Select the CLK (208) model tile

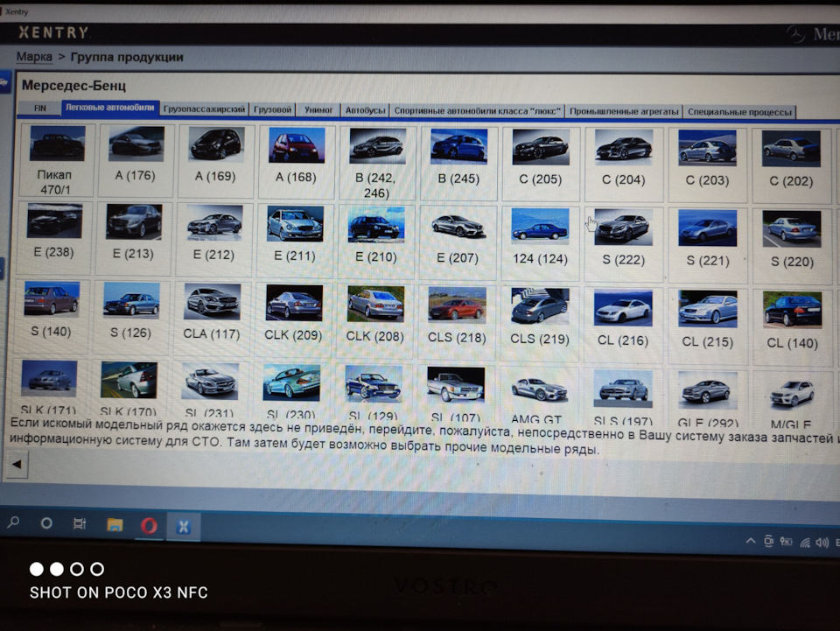[x=375, y=321]
